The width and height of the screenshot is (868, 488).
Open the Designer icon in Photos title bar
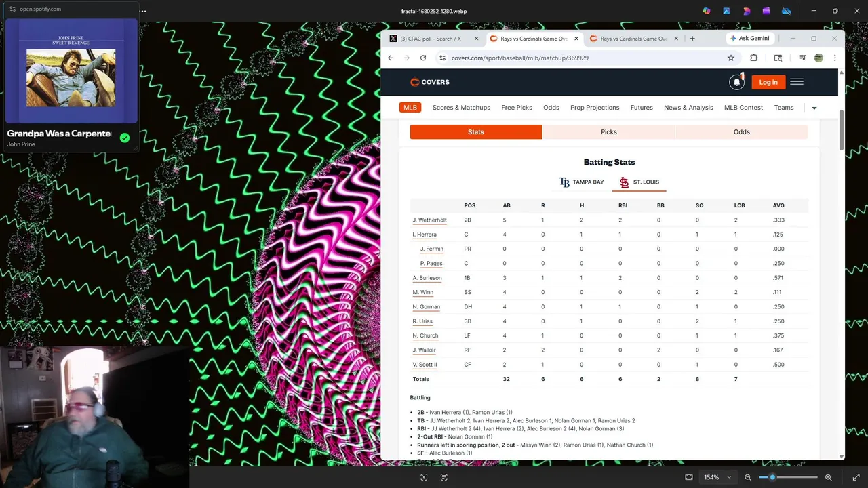point(747,11)
